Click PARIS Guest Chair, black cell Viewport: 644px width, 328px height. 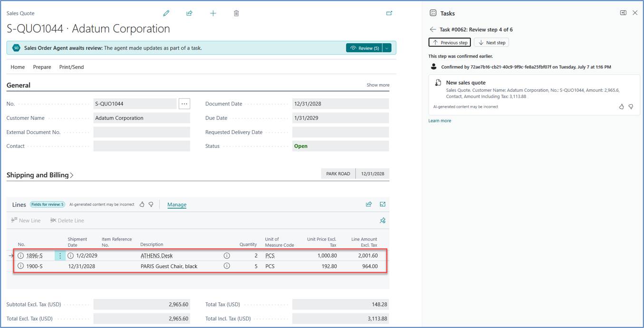pos(169,266)
